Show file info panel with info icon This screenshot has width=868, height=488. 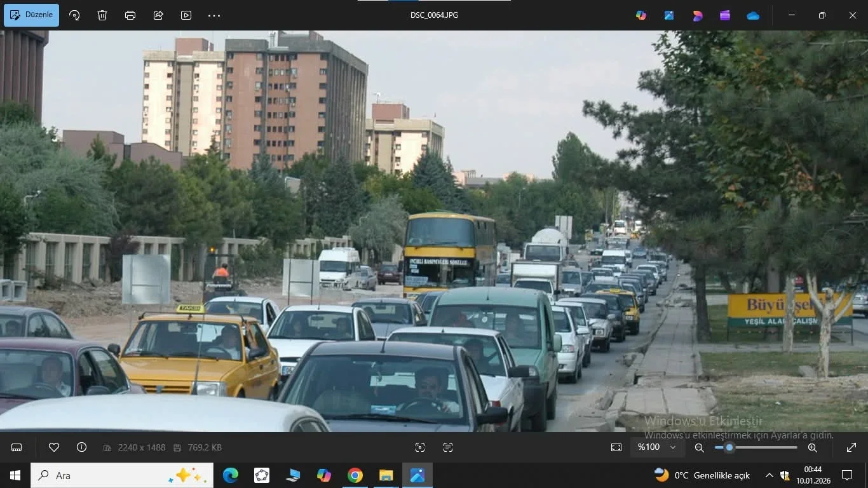pyautogui.click(x=81, y=447)
